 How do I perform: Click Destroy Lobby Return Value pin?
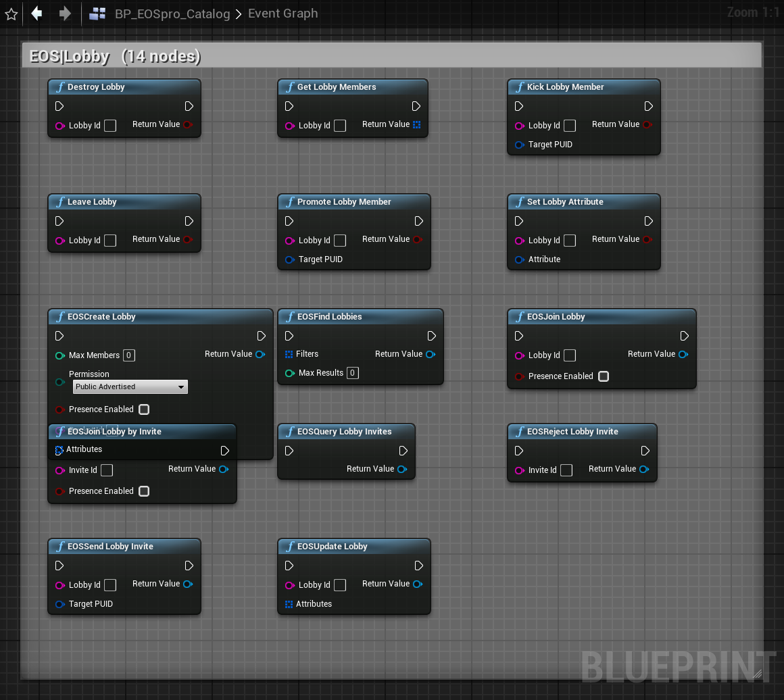187,124
